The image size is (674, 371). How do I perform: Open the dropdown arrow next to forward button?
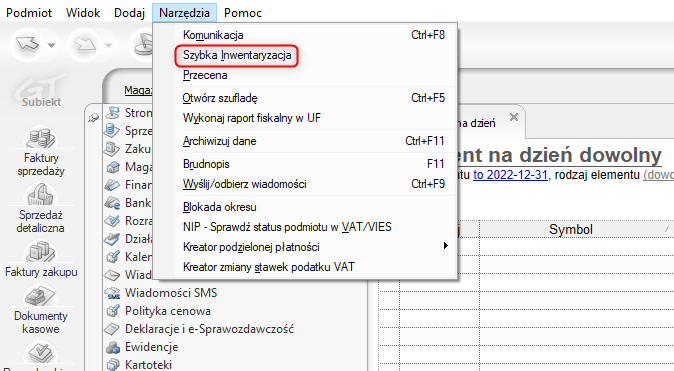point(108,45)
